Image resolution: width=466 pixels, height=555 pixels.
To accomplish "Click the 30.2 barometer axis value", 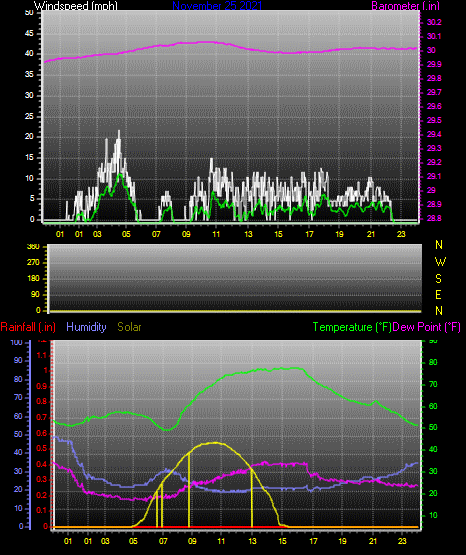I will pyautogui.click(x=434, y=22).
